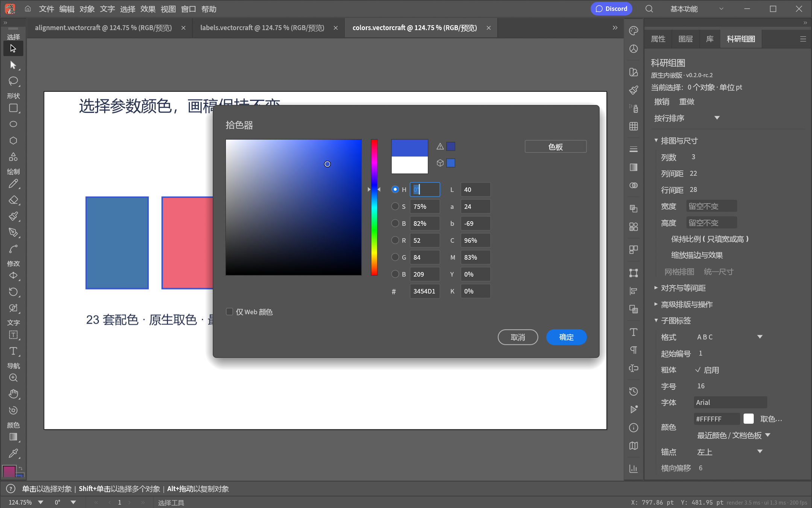Screen dimensions: 812x508
Task: Select the R red radio button
Action: pos(395,240)
